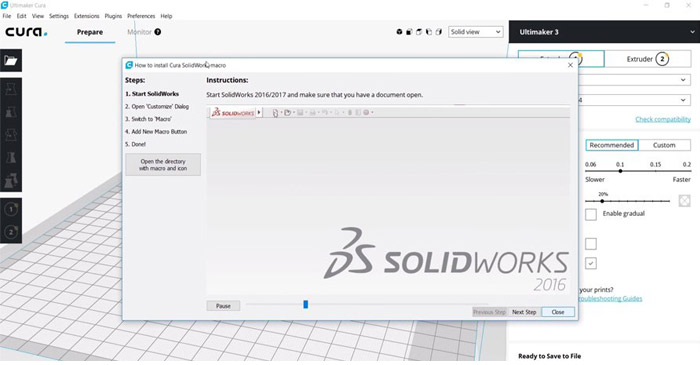The height and width of the screenshot is (365, 700).
Task: Select step 5. Done!
Action: pos(135,144)
